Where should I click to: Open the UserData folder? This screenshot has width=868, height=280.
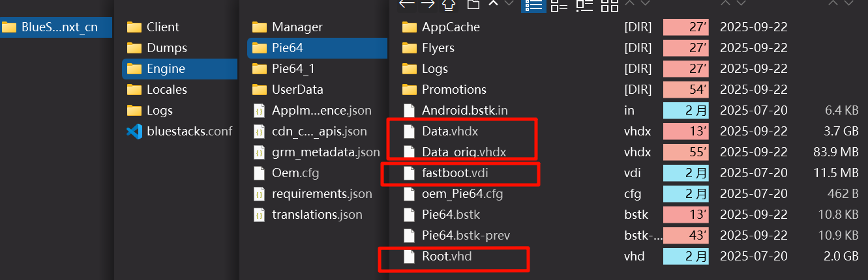[297, 90]
